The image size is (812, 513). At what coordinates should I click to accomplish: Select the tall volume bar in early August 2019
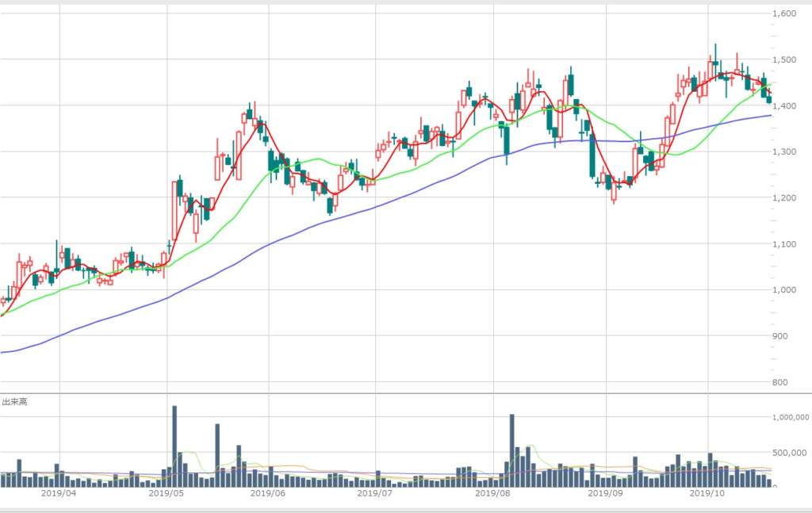(x=512, y=451)
